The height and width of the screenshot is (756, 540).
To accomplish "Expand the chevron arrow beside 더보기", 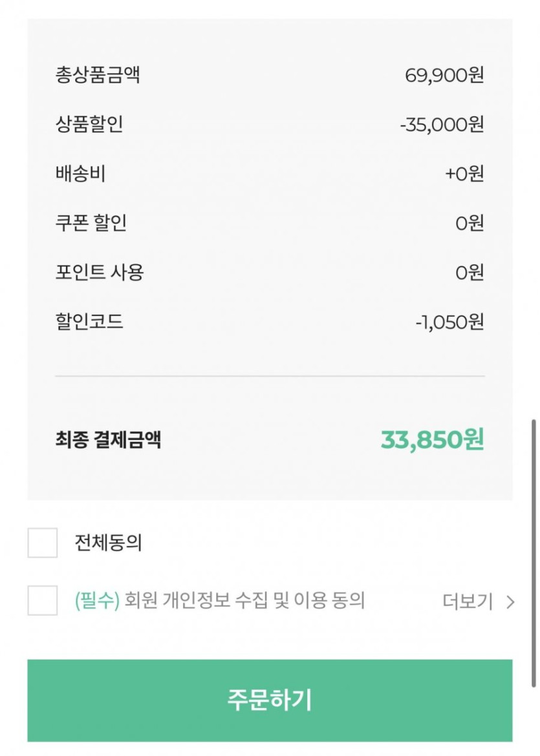I will point(510,602).
